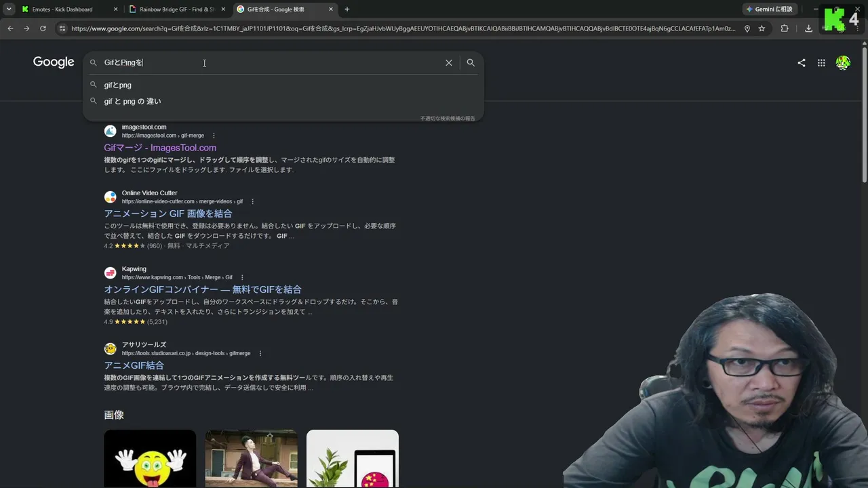Open the Gemini に相談 button
868x488 pixels.
769,9
